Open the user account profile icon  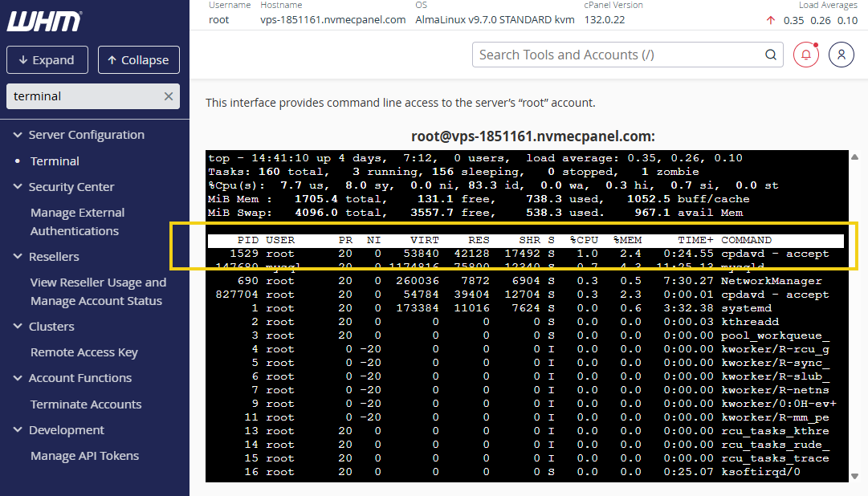pyautogui.click(x=841, y=55)
